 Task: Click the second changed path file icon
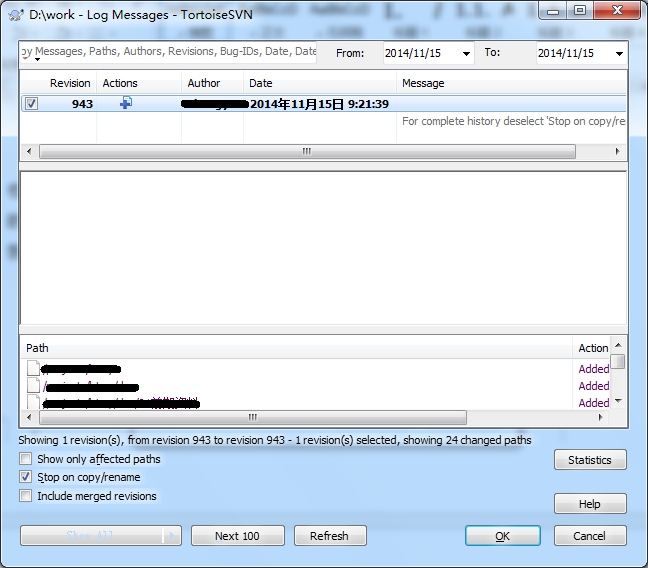pyautogui.click(x=33, y=385)
